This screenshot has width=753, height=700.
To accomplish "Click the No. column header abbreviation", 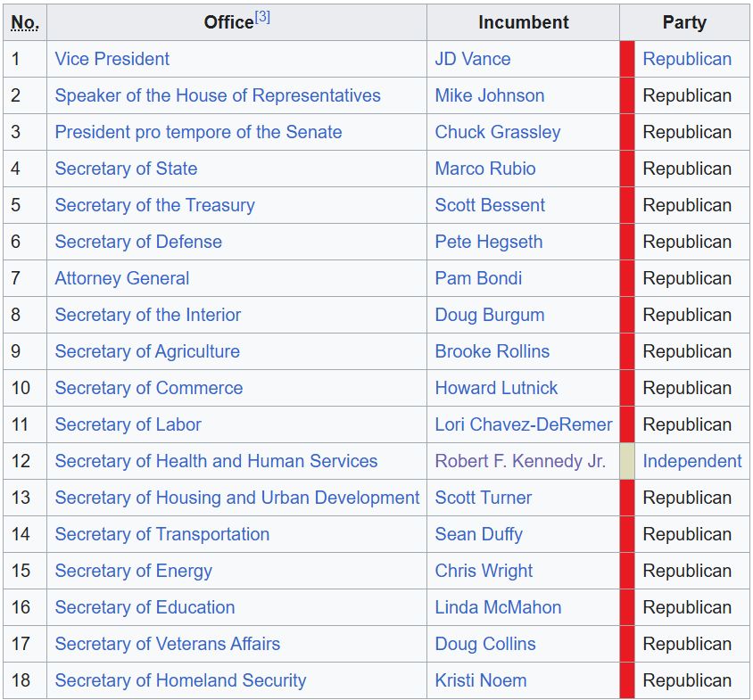I will pos(24,22).
